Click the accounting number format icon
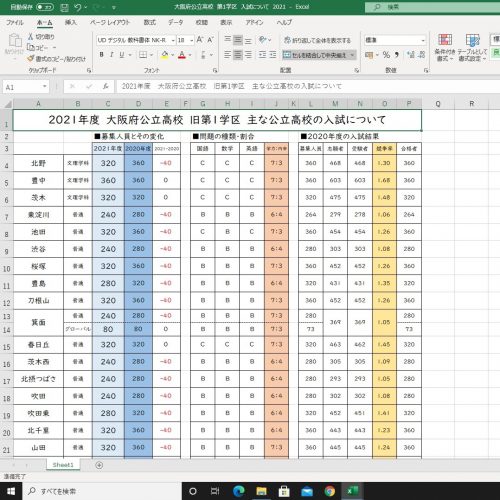 pyautogui.click(x=369, y=55)
